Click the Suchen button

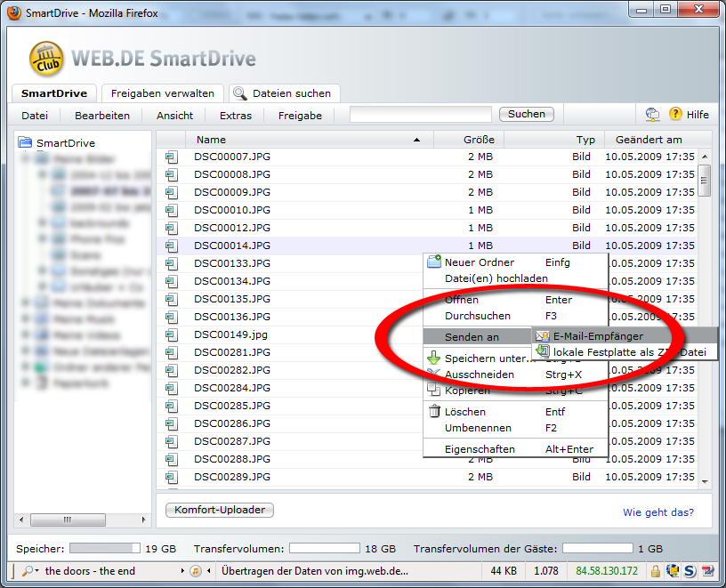[x=527, y=114]
